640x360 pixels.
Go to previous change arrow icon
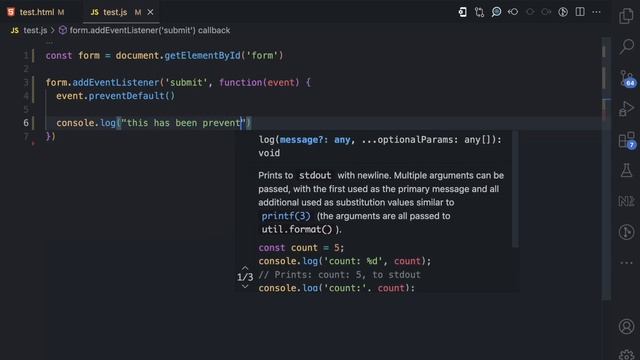click(513, 12)
